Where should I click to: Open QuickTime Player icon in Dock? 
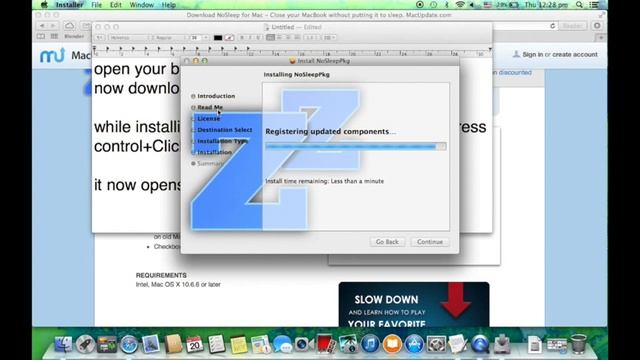click(480, 344)
